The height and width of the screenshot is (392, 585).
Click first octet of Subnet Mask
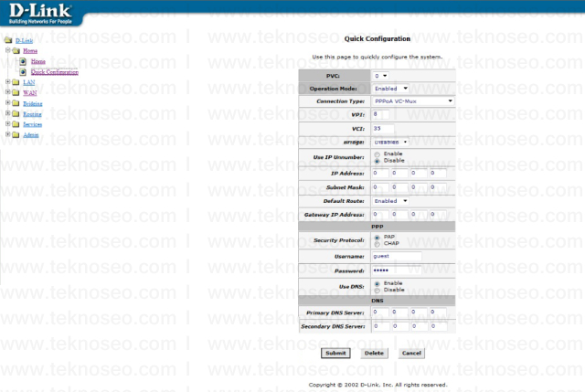pos(380,187)
